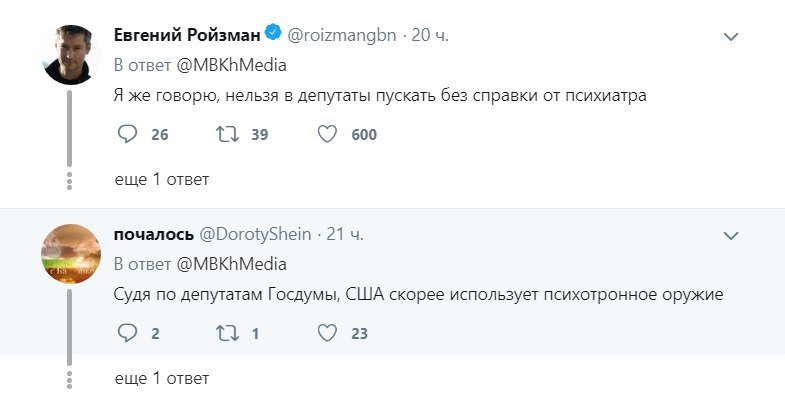Click the verified badge next to Ройзман
This screenshot has width=785, height=406.
pyautogui.click(x=275, y=36)
